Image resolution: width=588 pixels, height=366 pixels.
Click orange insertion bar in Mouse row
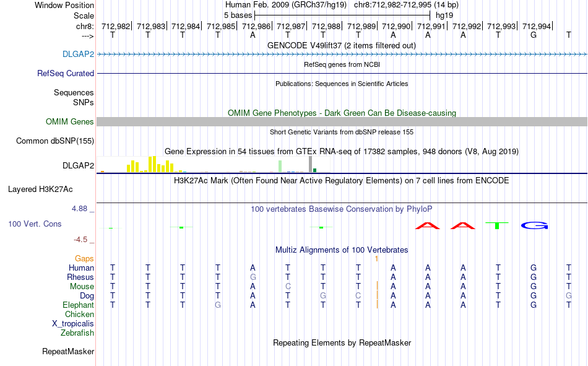tap(378, 286)
